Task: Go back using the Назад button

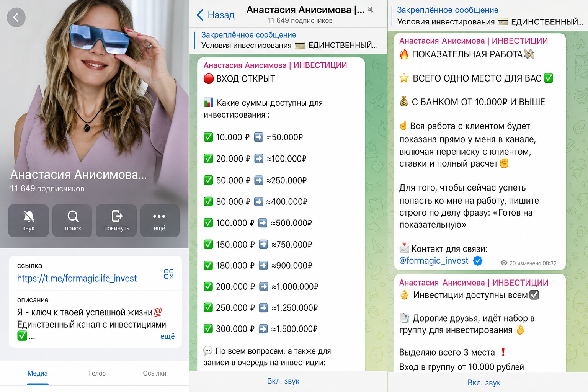Action: (215, 15)
